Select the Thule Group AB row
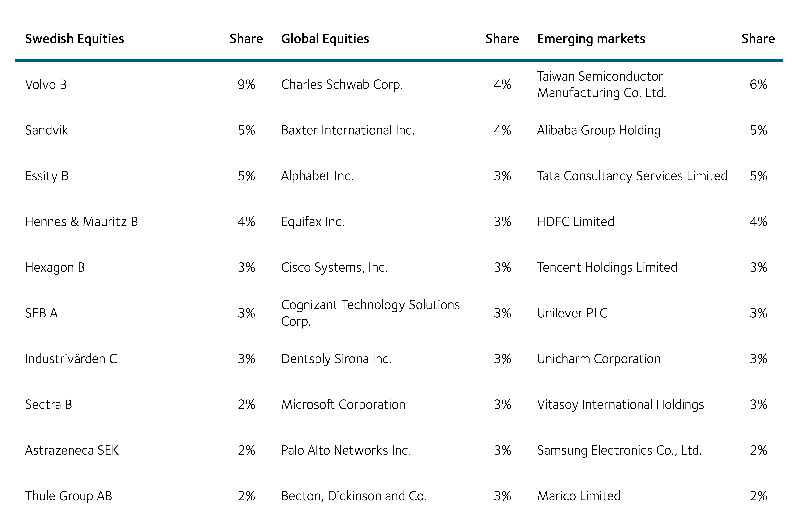Screen dimensions: 798x532 click(69, 496)
